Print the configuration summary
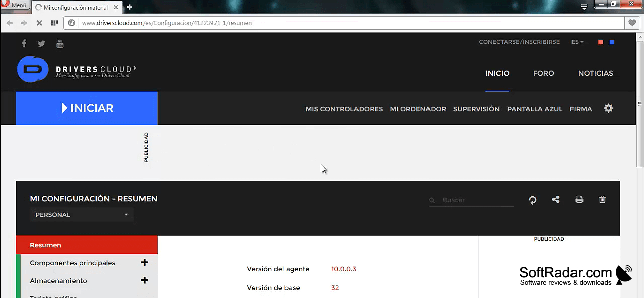This screenshot has height=298, width=644. click(579, 199)
